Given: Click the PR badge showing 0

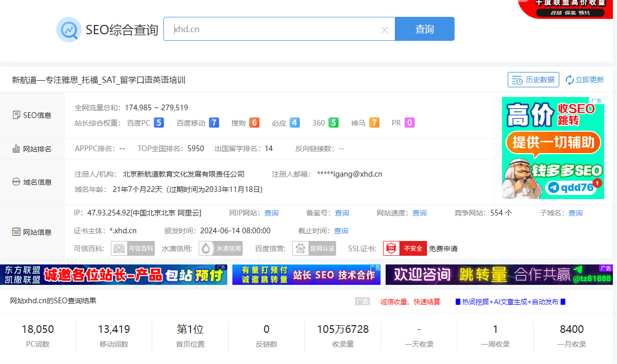Looking at the screenshot, I should pyautogui.click(x=409, y=123).
